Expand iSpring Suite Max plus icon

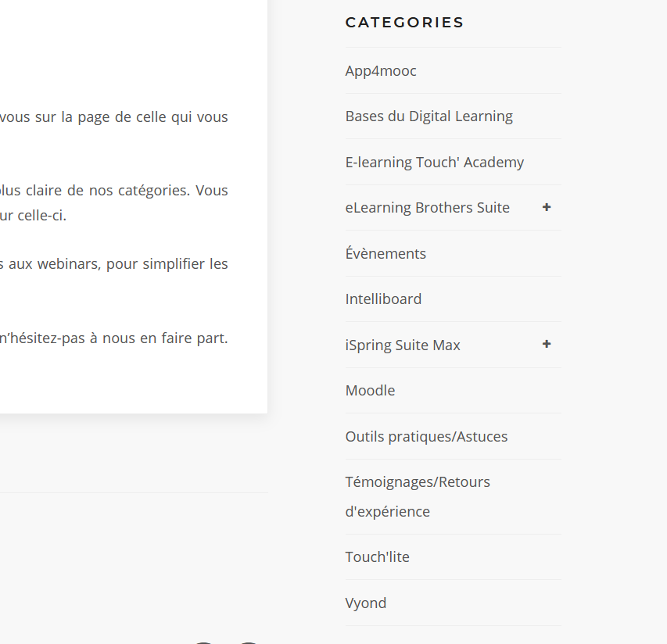[547, 344]
